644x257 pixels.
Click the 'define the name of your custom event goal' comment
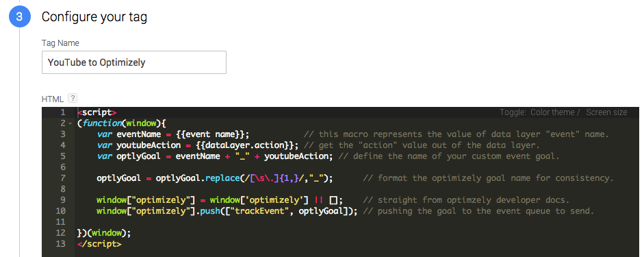tap(448, 156)
